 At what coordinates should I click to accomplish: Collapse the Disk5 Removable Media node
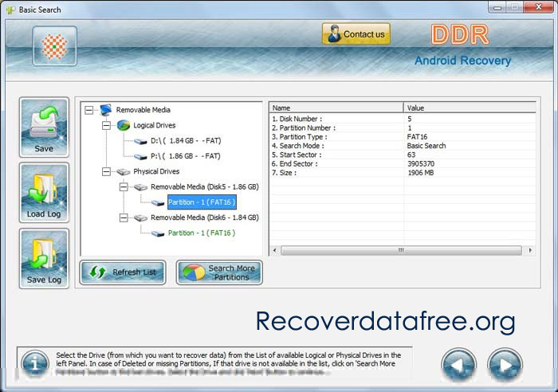click(x=124, y=186)
